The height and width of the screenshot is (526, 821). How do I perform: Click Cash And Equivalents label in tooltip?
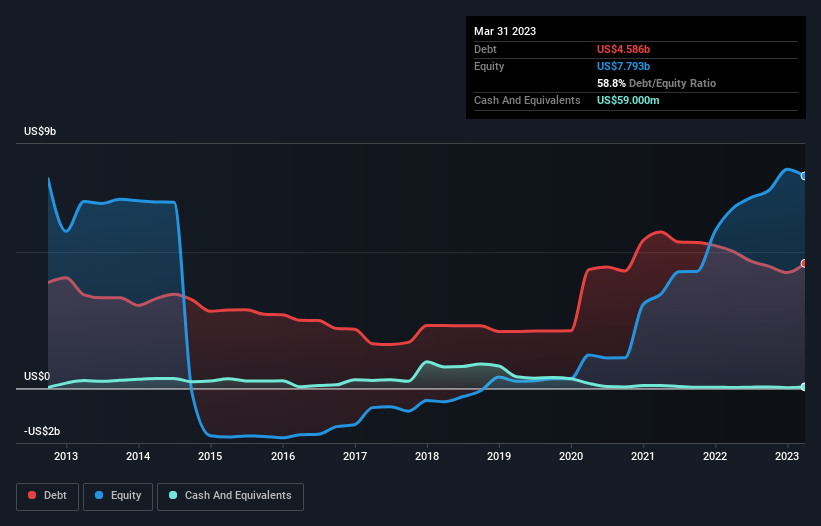pos(527,100)
